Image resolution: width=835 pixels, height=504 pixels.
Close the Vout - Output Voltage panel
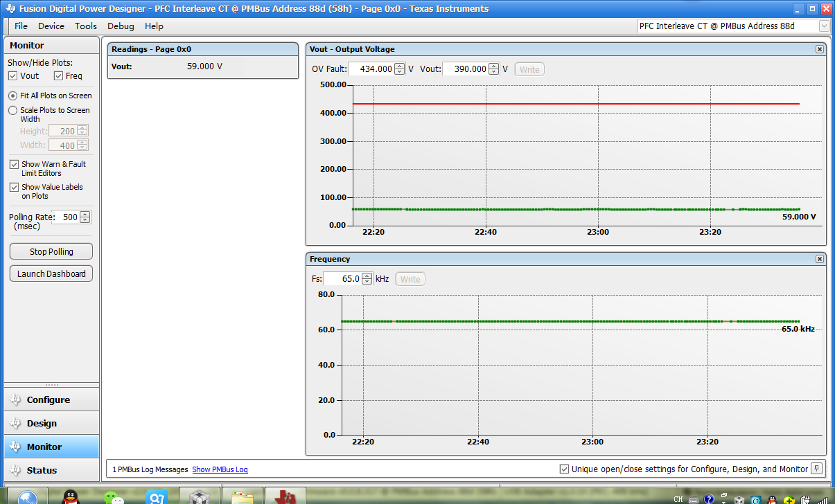point(820,49)
